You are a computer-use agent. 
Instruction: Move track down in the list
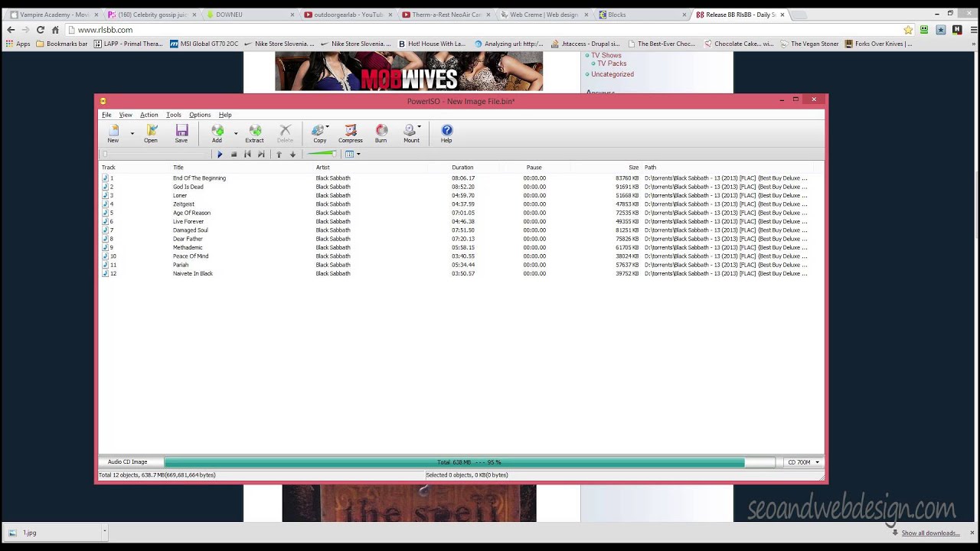tap(292, 154)
